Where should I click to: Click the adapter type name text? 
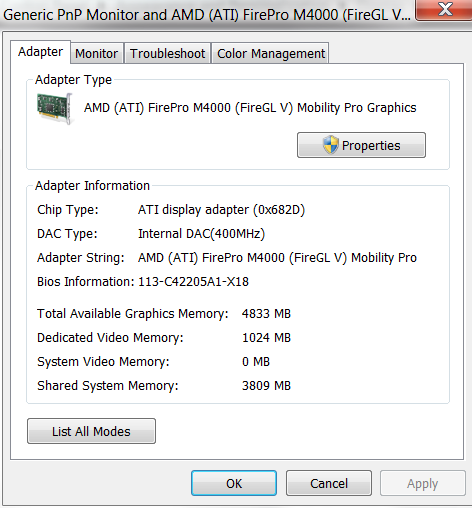(x=250, y=108)
